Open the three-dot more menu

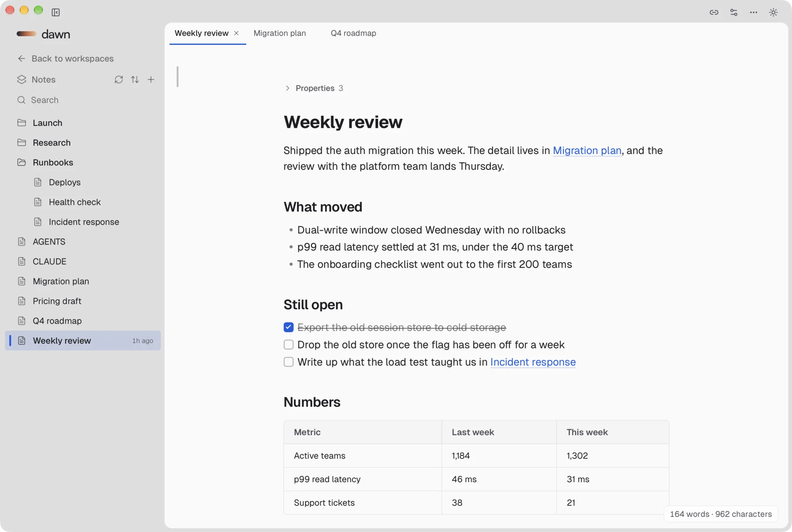753,12
